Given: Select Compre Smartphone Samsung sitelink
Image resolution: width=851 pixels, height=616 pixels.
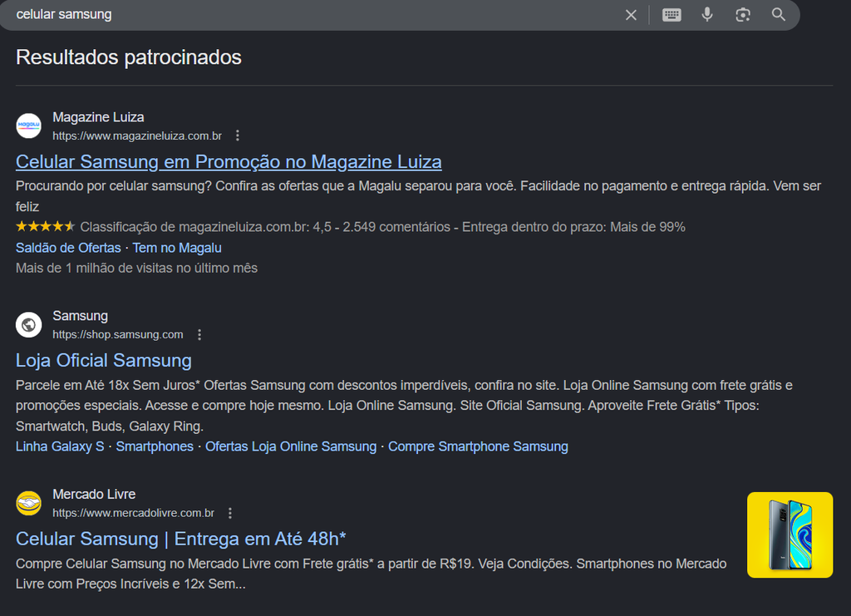Looking at the screenshot, I should coord(478,446).
